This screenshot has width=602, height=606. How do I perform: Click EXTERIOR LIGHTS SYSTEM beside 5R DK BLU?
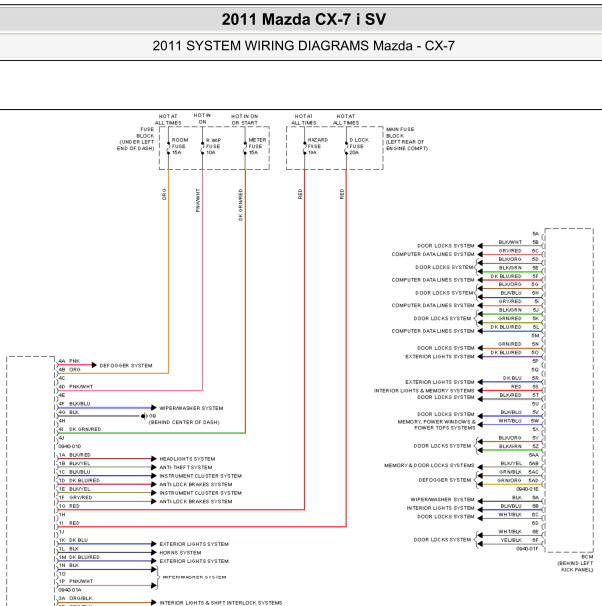[440, 382]
